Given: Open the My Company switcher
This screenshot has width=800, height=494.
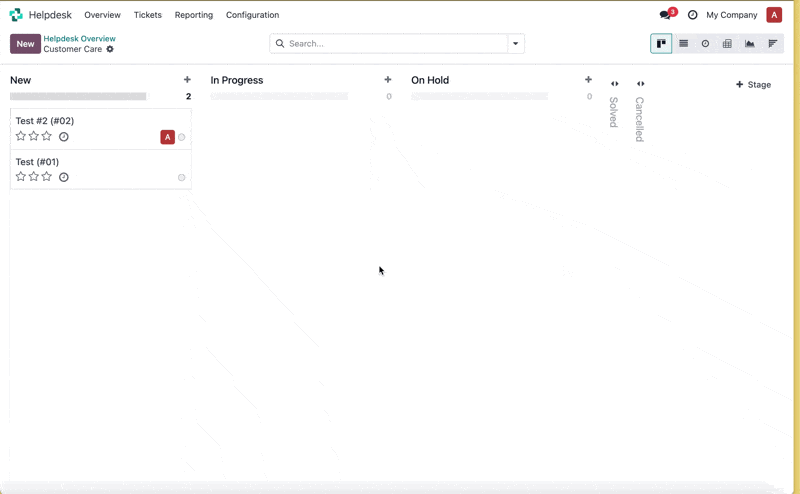Looking at the screenshot, I should [732, 15].
